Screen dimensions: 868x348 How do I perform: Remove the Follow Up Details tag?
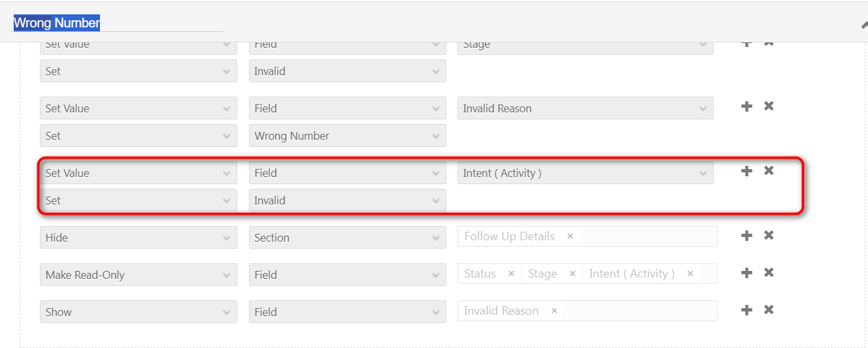[x=570, y=236]
